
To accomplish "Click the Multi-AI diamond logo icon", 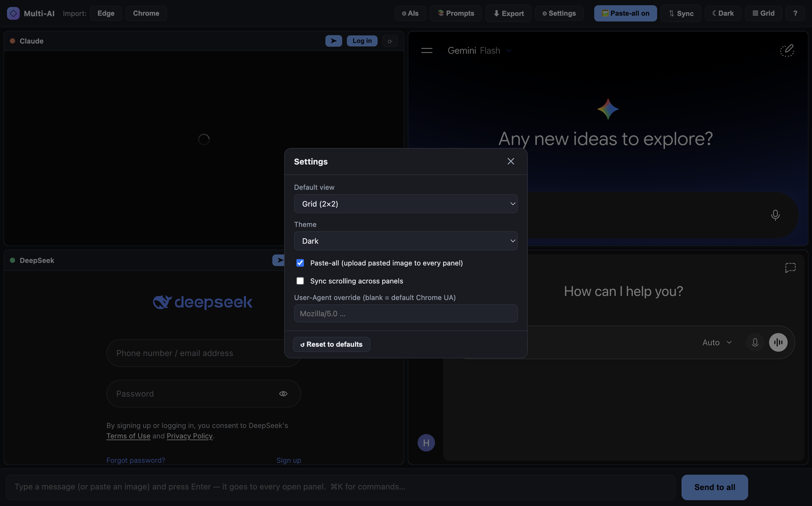I will click(x=13, y=13).
